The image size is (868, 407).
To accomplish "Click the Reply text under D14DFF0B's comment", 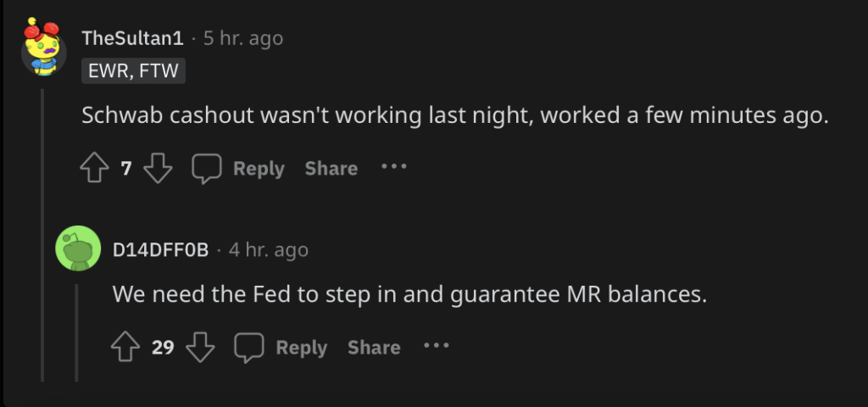I will click(301, 348).
